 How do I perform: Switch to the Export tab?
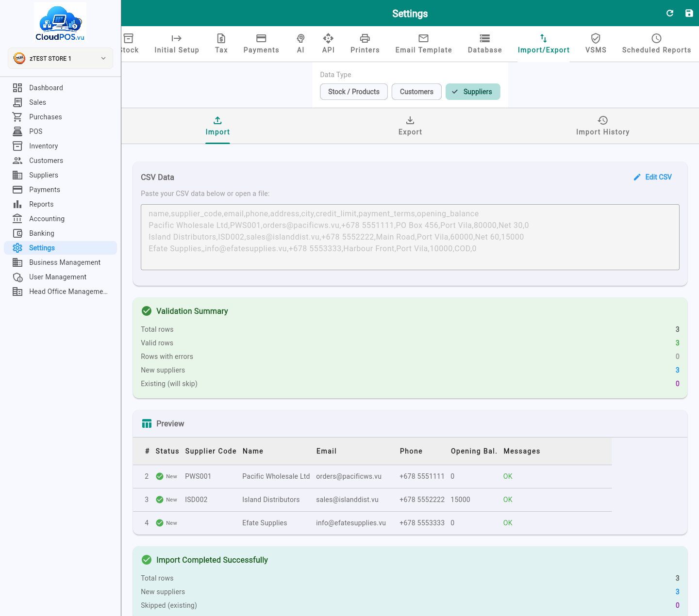click(410, 126)
